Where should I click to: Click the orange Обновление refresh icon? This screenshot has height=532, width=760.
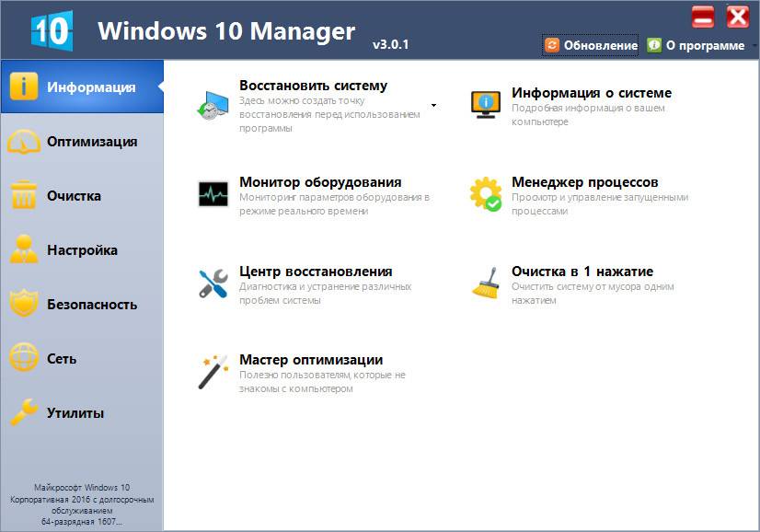click(551, 45)
